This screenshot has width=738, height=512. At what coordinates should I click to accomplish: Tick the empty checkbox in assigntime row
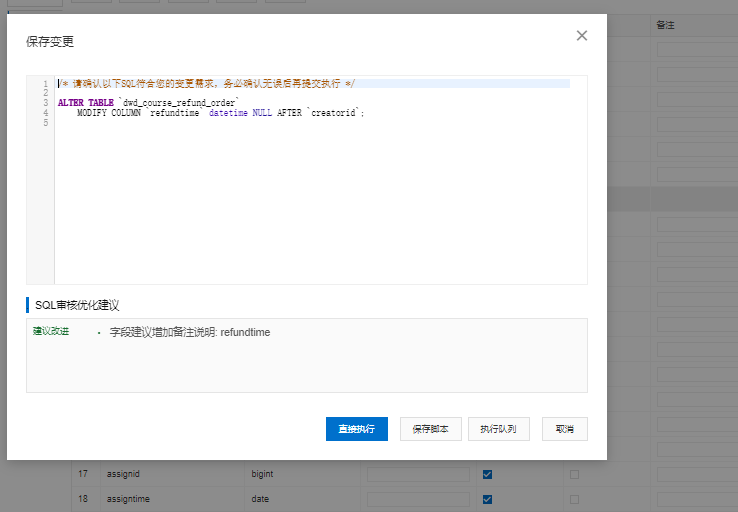pyautogui.click(x=574, y=499)
